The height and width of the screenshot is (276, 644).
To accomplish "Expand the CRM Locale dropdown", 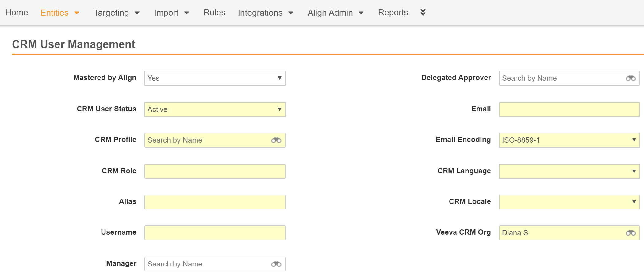I will coord(569,202).
